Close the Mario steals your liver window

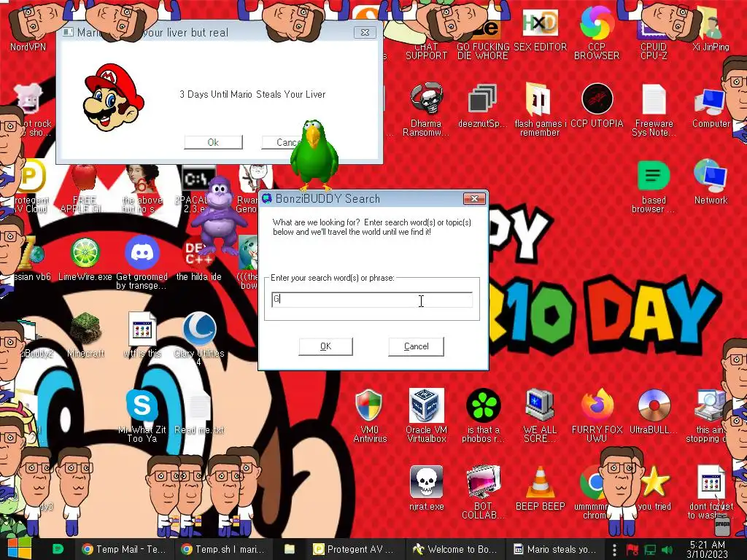pyautogui.click(x=365, y=32)
